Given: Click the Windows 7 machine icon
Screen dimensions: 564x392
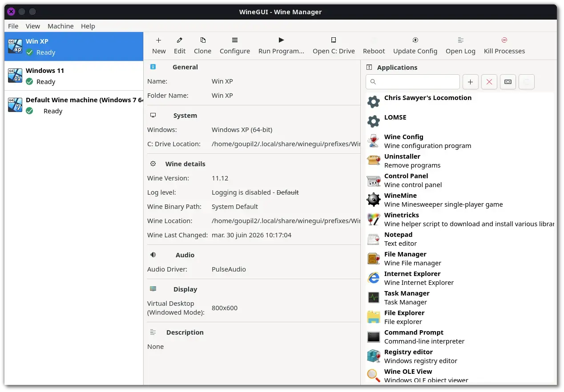Looking at the screenshot, I should click(x=15, y=105).
